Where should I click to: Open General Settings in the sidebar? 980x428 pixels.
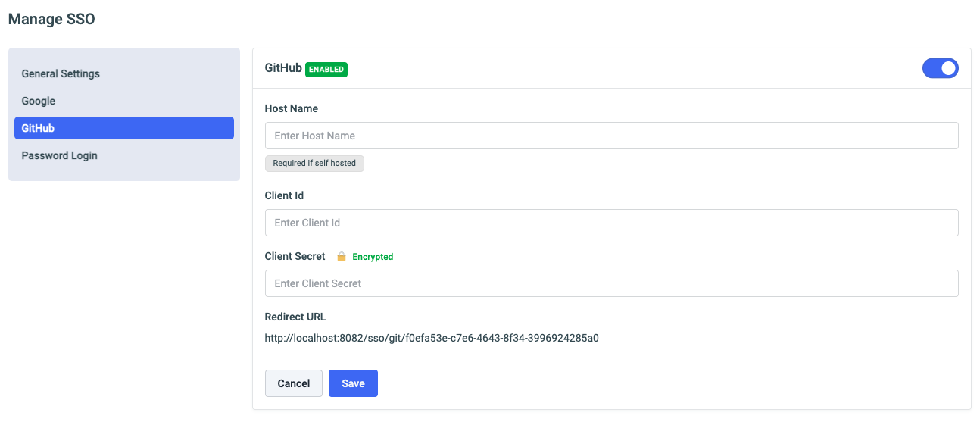pos(61,74)
